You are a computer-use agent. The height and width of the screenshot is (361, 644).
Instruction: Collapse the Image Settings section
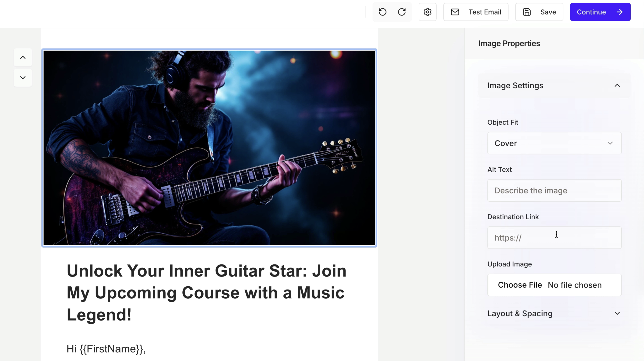click(554, 85)
